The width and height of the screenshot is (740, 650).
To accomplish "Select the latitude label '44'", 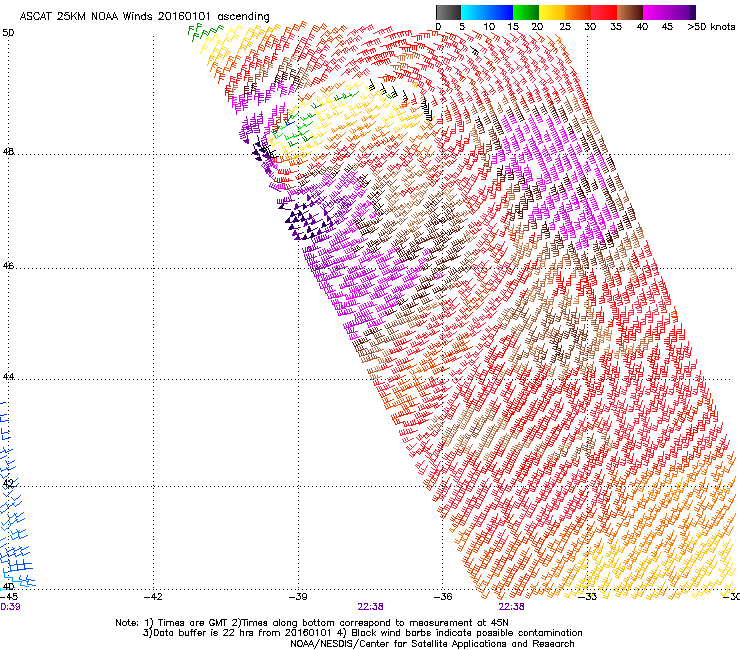I will 8,377.
